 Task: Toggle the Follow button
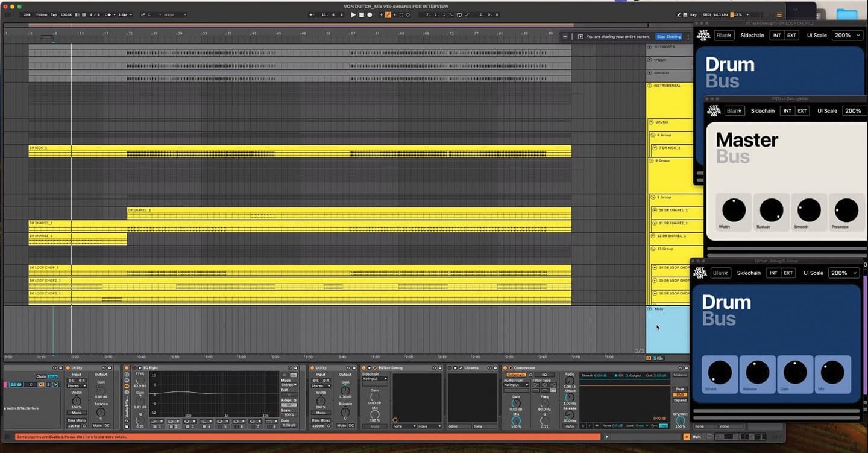tap(42, 14)
